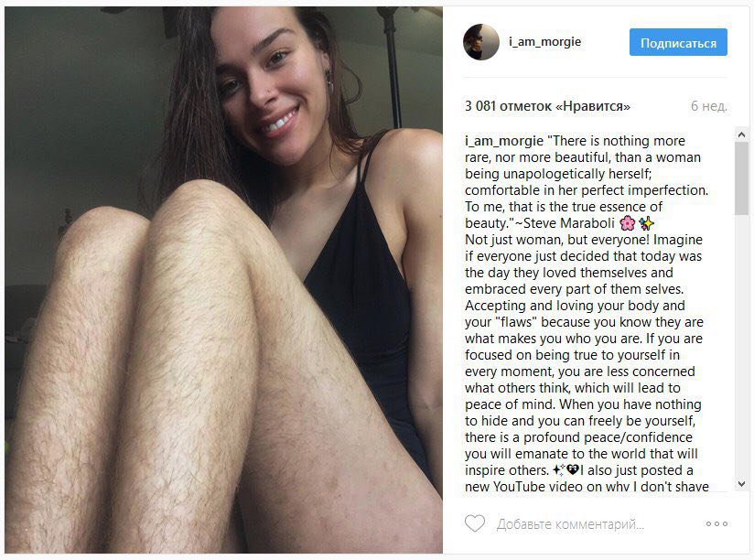Click the caption scrollbar up arrow

click(741, 135)
